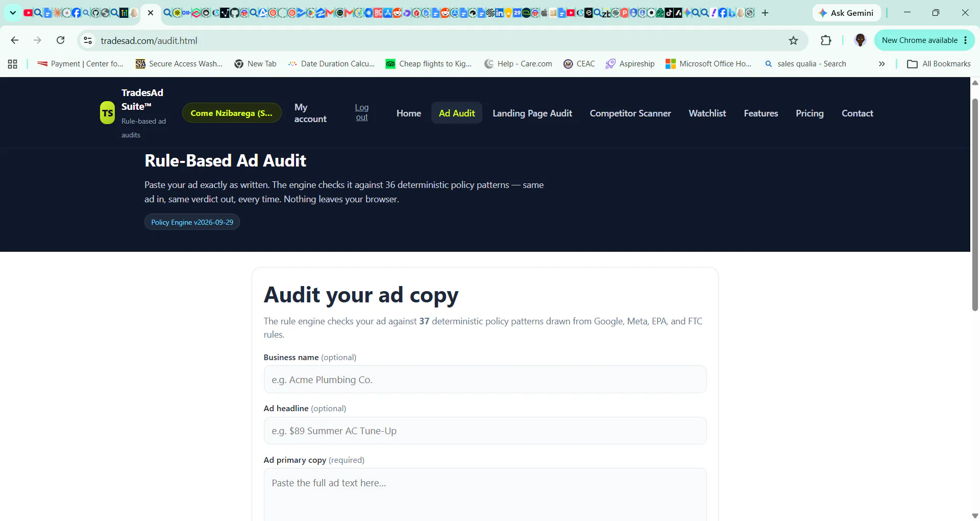
Task: Click the Policy Engine v2026-09-29 badge
Action: (x=192, y=222)
